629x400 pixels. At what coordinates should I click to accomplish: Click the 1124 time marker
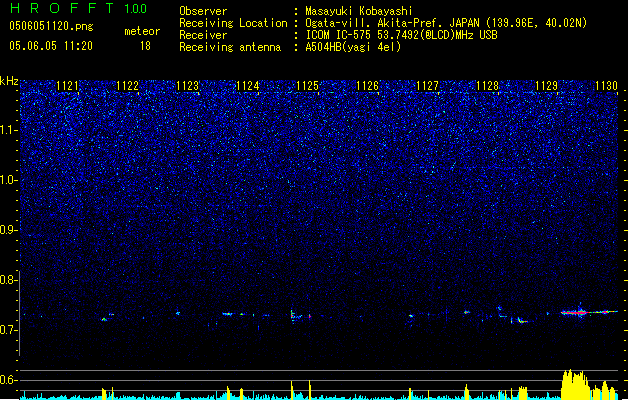[248, 86]
